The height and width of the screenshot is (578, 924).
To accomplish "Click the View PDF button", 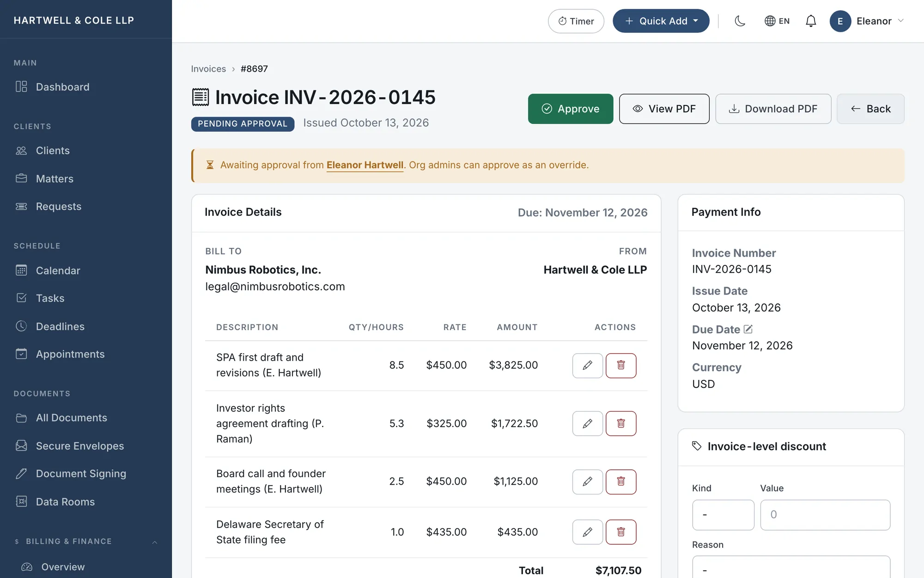I will [x=664, y=109].
